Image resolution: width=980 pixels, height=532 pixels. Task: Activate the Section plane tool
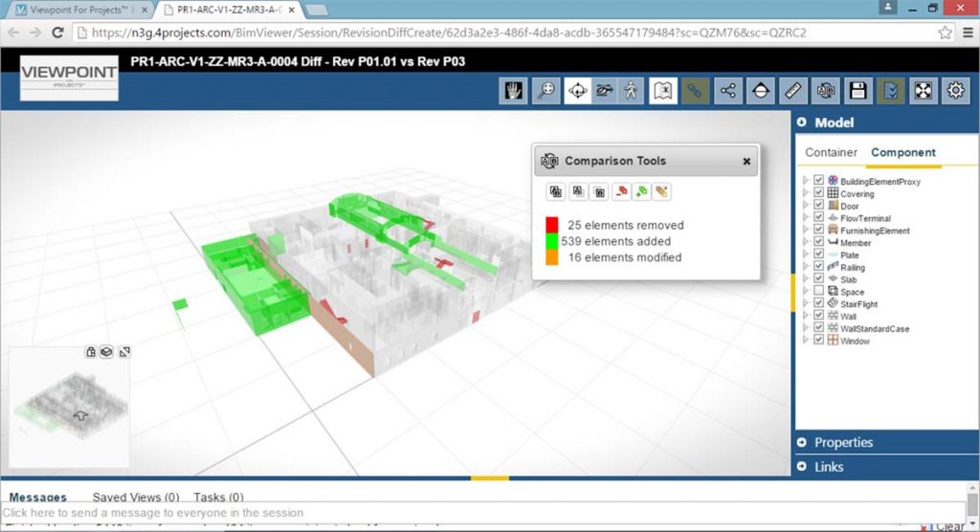(x=761, y=91)
